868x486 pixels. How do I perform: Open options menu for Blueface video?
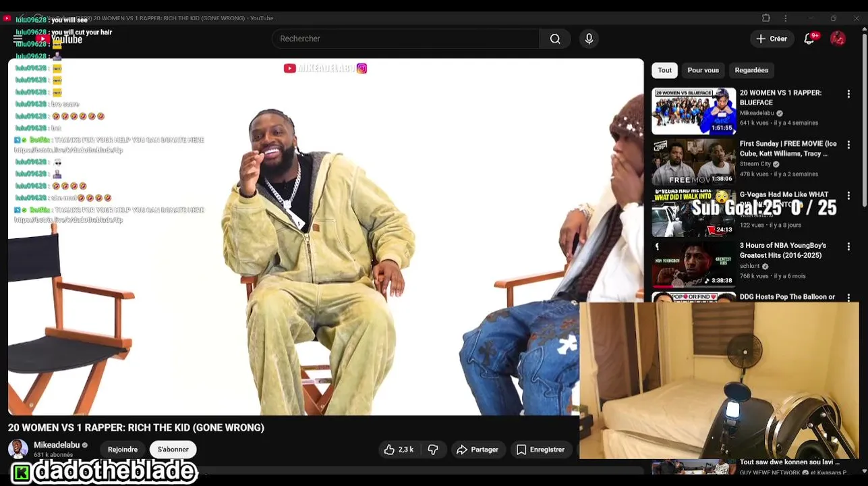[848, 94]
